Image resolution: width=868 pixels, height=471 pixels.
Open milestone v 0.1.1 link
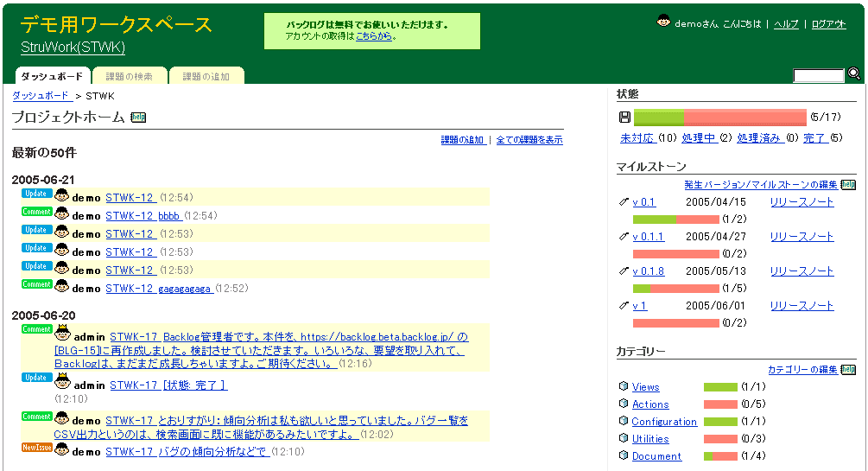649,237
